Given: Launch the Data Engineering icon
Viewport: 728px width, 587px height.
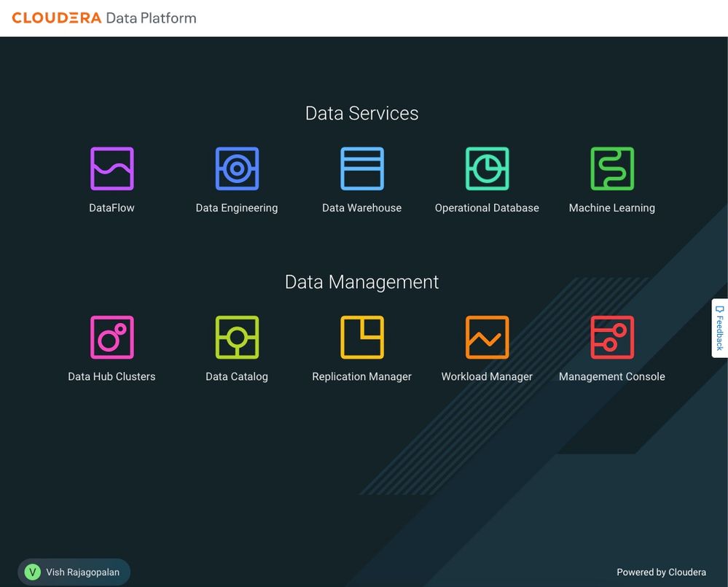Looking at the screenshot, I should click(x=237, y=168).
